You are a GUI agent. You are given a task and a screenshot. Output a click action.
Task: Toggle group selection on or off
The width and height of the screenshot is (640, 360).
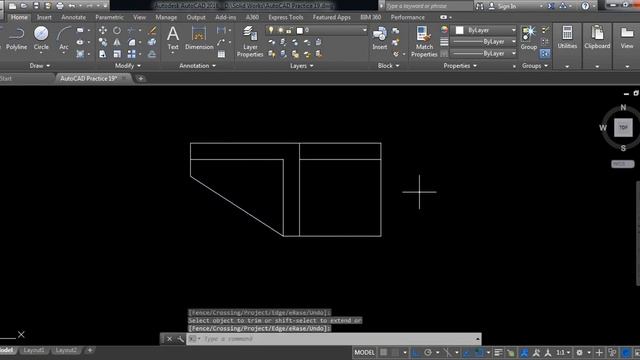[545, 53]
